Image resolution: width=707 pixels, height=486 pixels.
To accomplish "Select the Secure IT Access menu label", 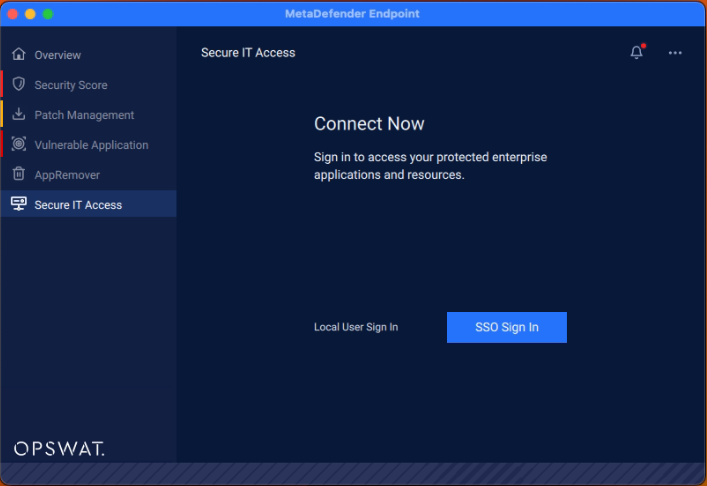I will tap(78, 205).
